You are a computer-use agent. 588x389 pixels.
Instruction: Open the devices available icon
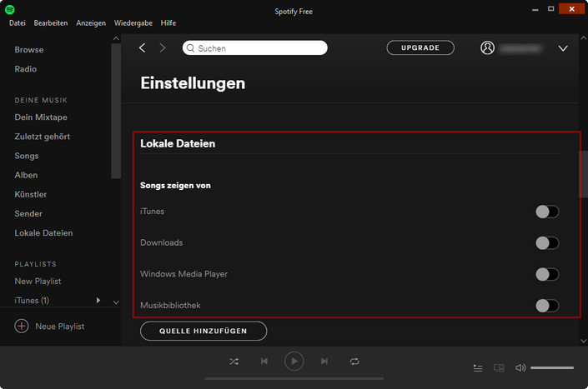point(499,368)
